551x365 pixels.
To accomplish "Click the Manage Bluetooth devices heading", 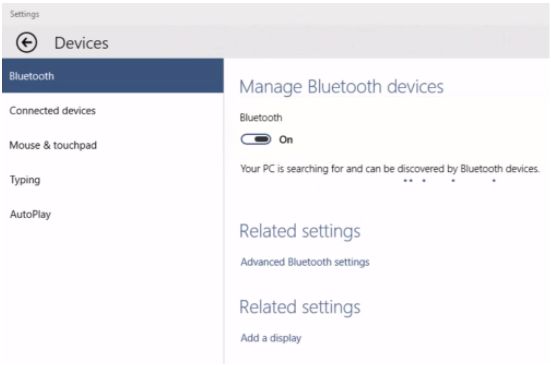I will [x=341, y=86].
